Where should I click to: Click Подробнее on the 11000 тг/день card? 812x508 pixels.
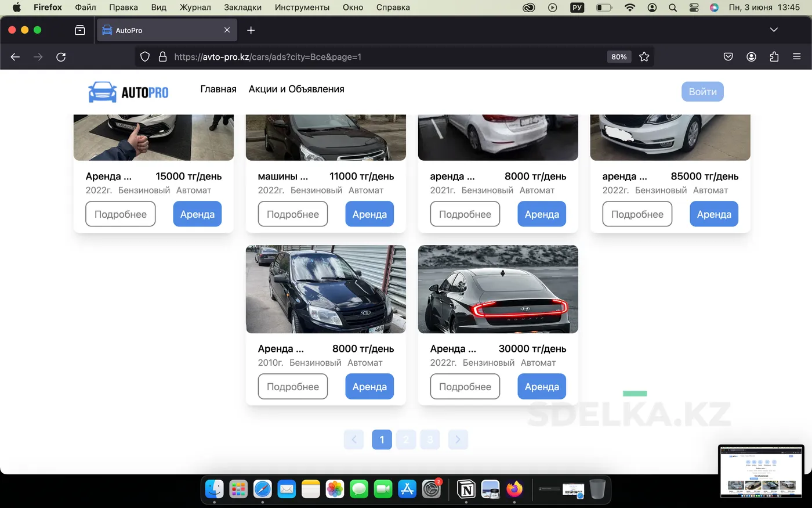coord(293,214)
